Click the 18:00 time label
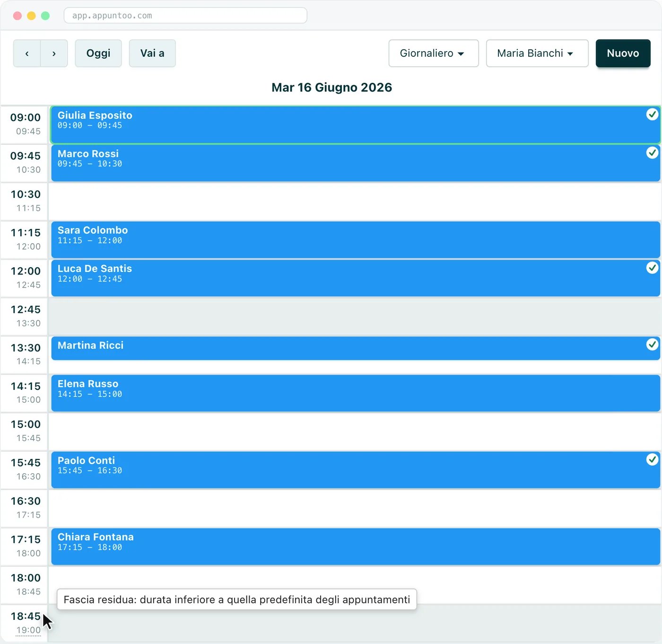662x644 pixels. pyautogui.click(x=26, y=578)
